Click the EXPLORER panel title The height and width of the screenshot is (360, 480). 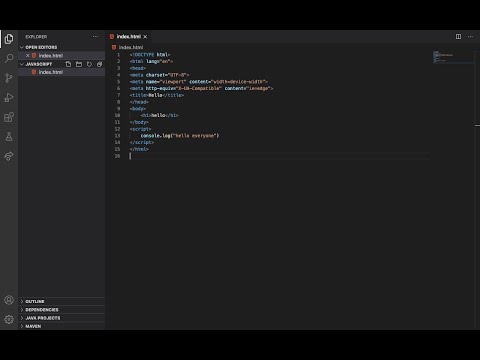click(36, 37)
